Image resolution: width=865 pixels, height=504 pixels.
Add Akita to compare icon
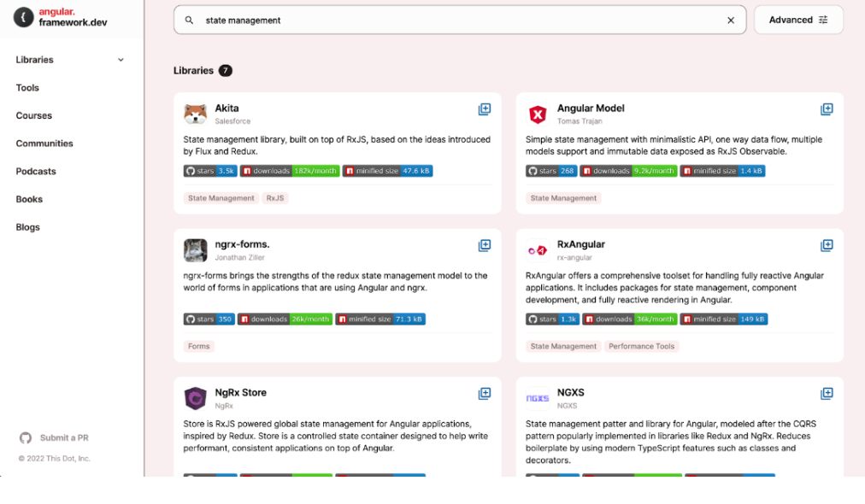click(x=485, y=109)
